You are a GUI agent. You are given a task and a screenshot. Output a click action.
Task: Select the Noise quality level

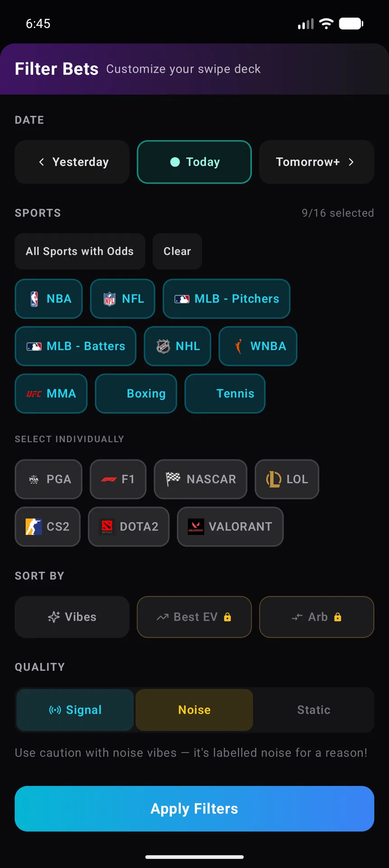coord(194,710)
